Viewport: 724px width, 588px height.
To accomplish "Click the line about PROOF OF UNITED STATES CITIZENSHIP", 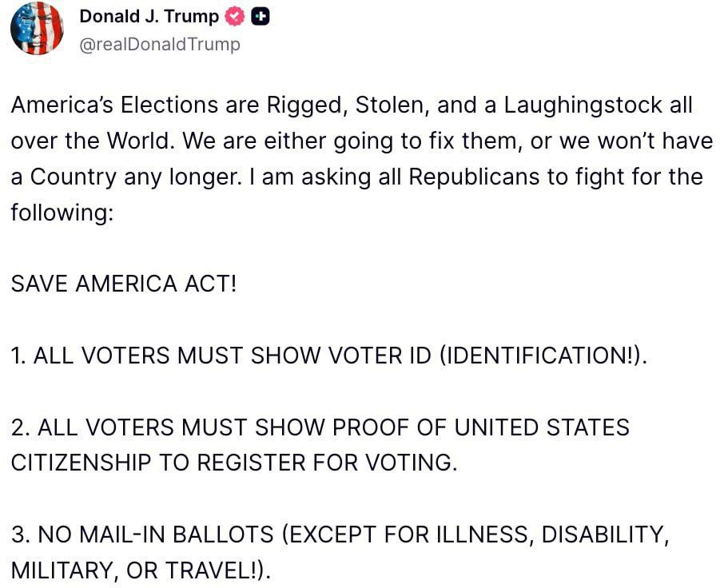I will [320, 427].
